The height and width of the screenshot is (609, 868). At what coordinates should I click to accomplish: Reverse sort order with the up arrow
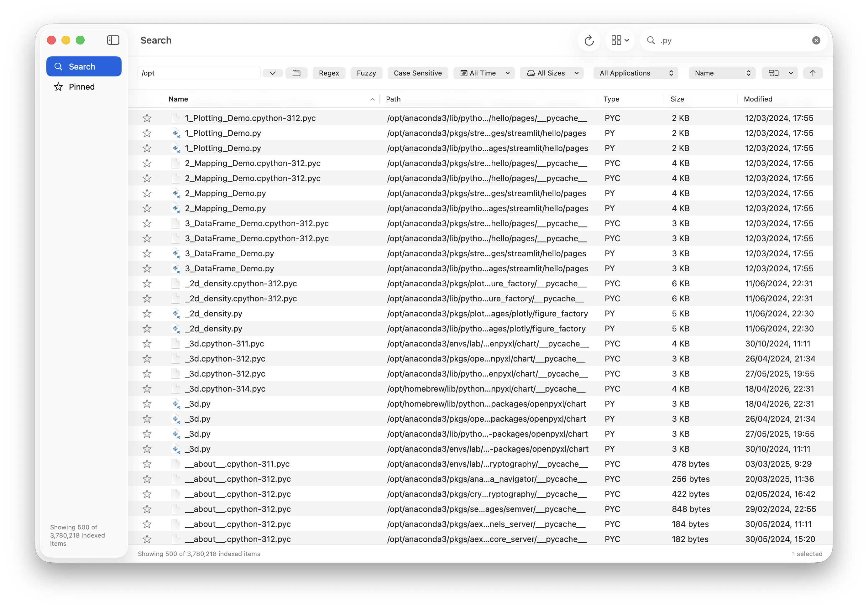click(813, 73)
